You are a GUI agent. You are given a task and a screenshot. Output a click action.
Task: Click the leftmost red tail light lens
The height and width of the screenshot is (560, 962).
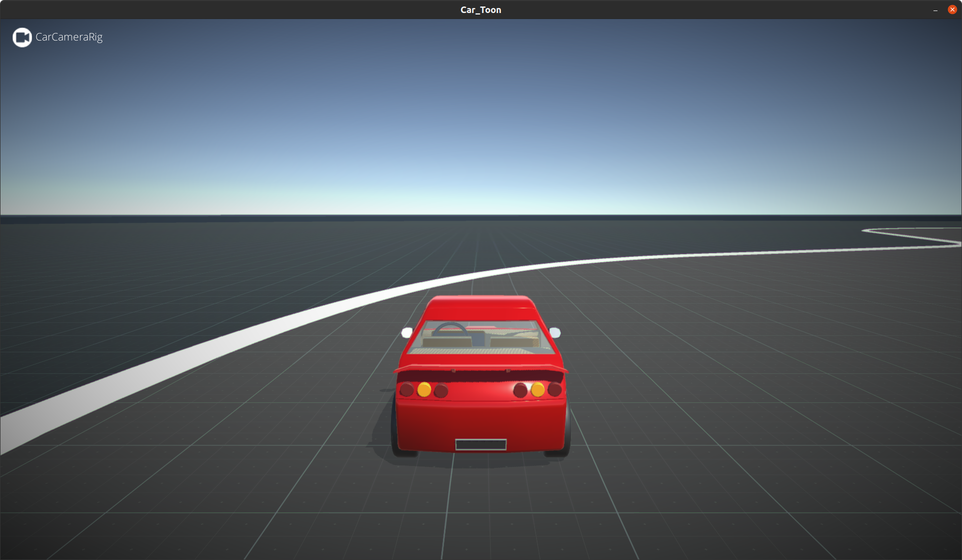tap(406, 388)
